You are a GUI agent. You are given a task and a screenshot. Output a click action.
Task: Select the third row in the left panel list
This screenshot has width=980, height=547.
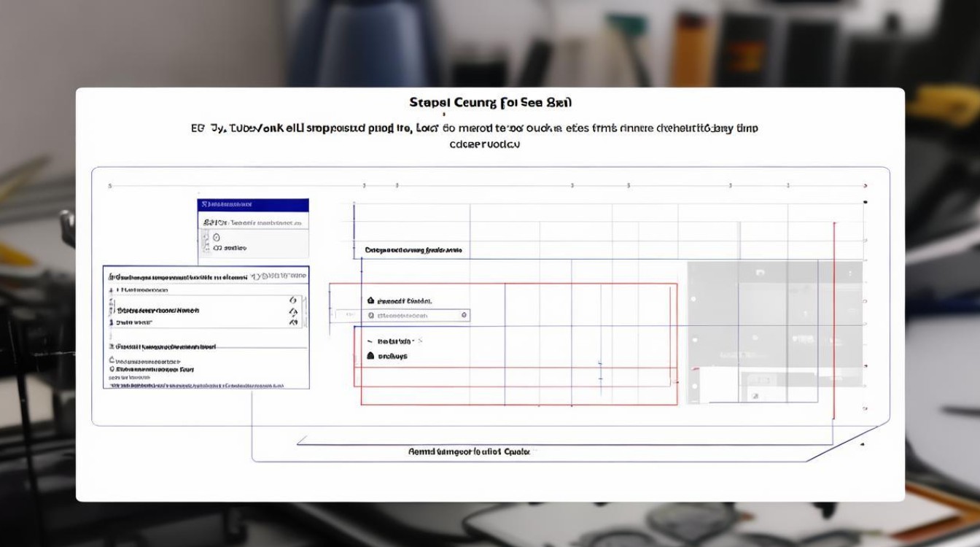click(x=135, y=322)
